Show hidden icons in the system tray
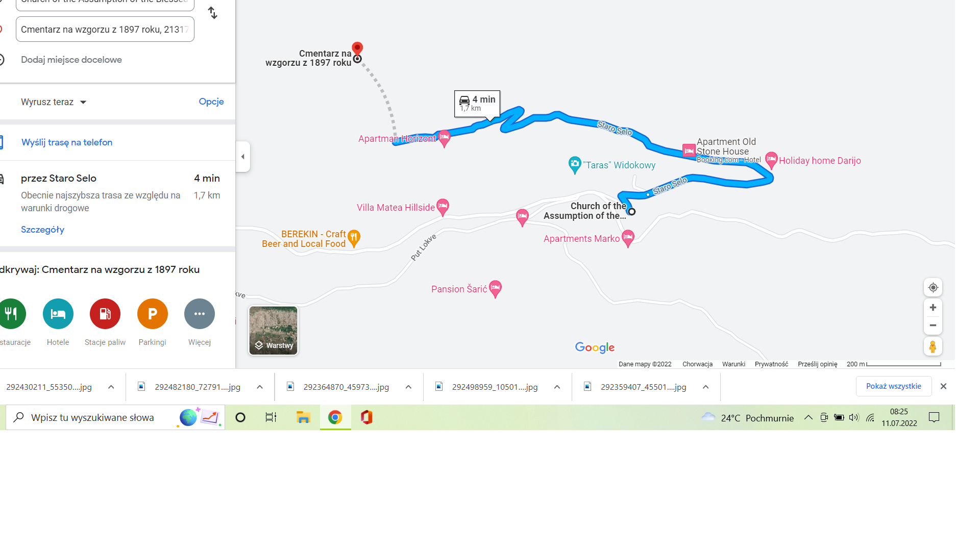980x551 pixels. (x=808, y=417)
